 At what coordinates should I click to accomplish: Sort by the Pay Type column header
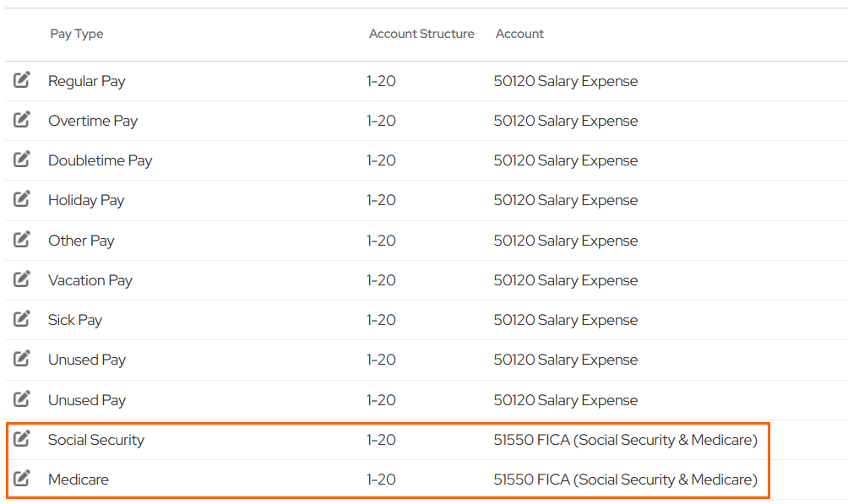tap(76, 34)
